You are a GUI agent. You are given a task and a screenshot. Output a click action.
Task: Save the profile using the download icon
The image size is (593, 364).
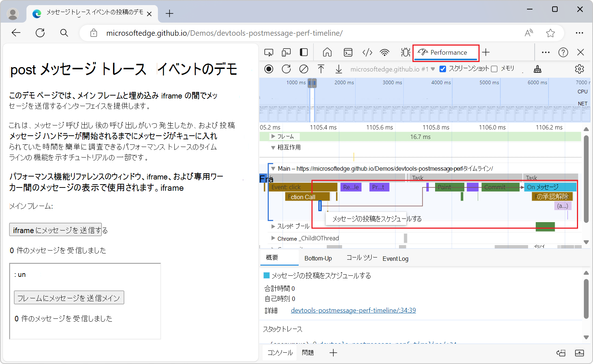pos(338,69)
